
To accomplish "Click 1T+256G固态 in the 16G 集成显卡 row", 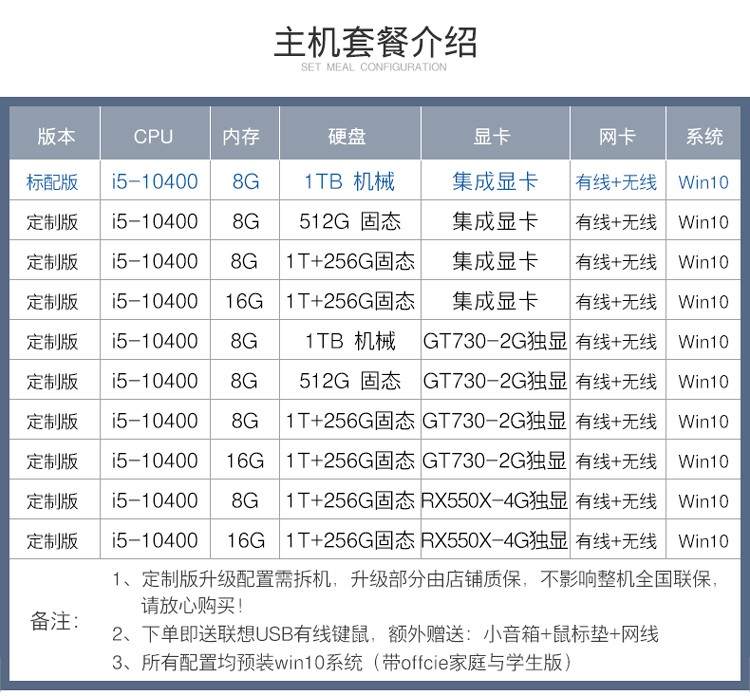I will (x=350, y=301).
